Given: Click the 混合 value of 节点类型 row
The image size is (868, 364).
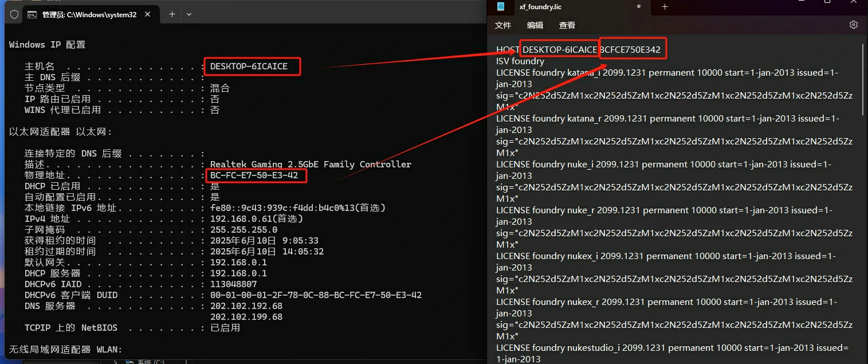Looking at the screenshot, I should 220,88.
